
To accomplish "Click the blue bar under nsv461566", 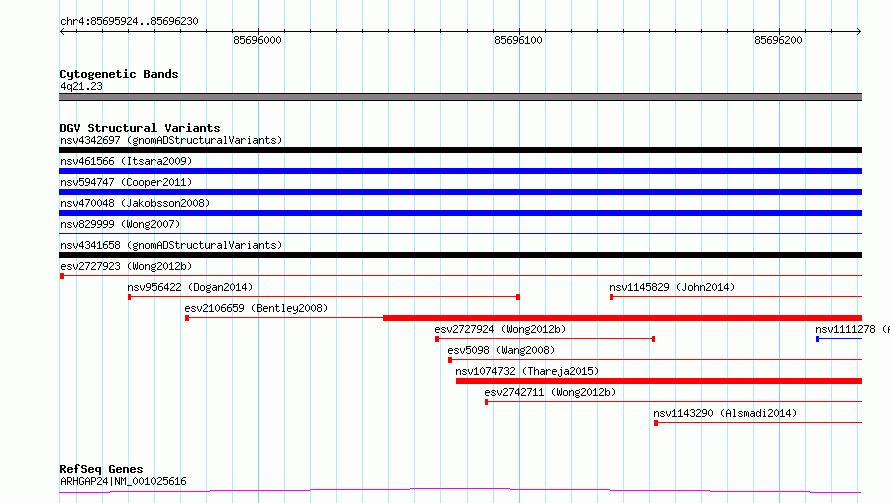I will (460, 171).
